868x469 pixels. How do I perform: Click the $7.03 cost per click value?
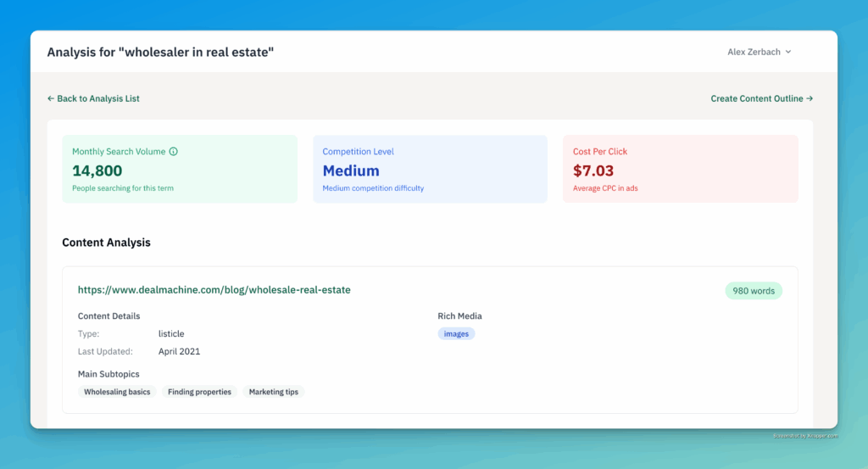tap(593, 170)
